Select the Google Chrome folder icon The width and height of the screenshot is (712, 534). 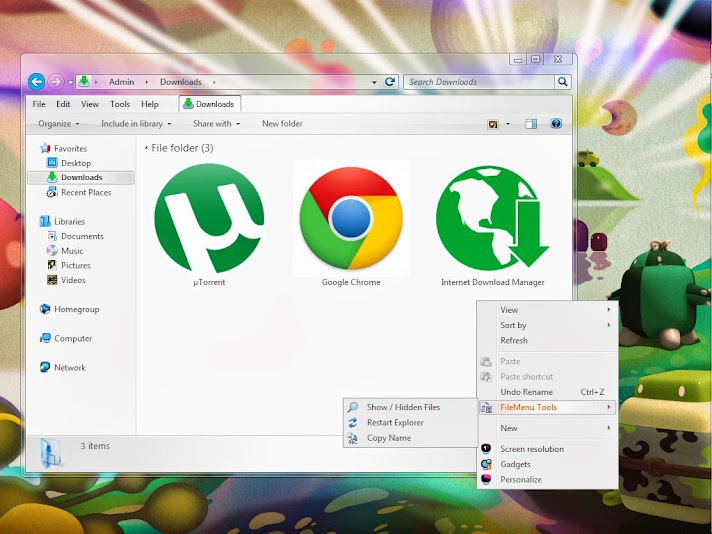click(x=351, y=218)
